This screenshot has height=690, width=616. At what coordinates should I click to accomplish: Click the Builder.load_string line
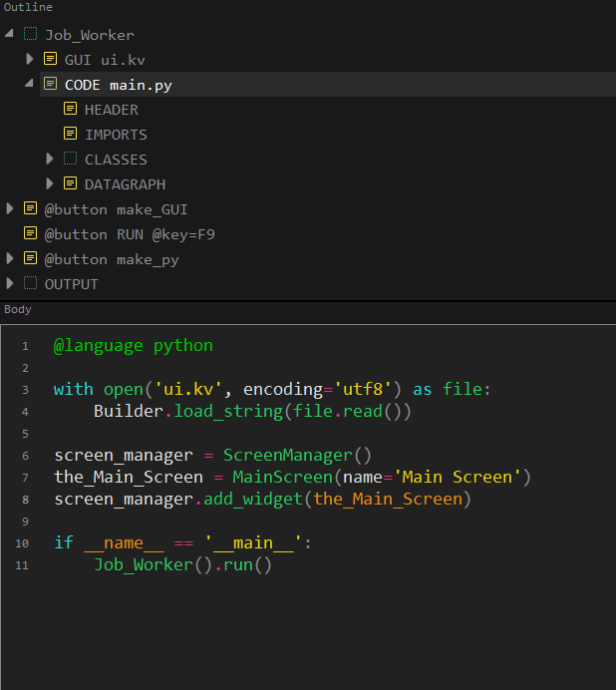click(252, 412)
